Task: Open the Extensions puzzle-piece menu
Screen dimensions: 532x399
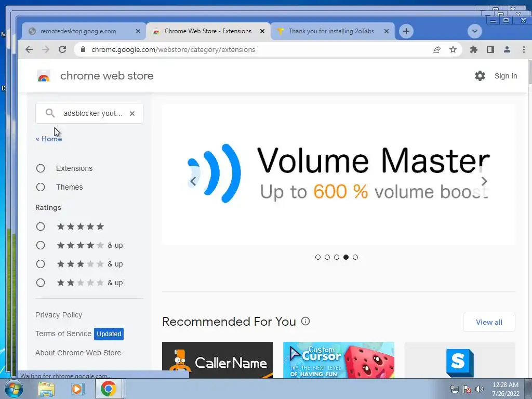Action: pyautogui.click(x=474, y=49)
